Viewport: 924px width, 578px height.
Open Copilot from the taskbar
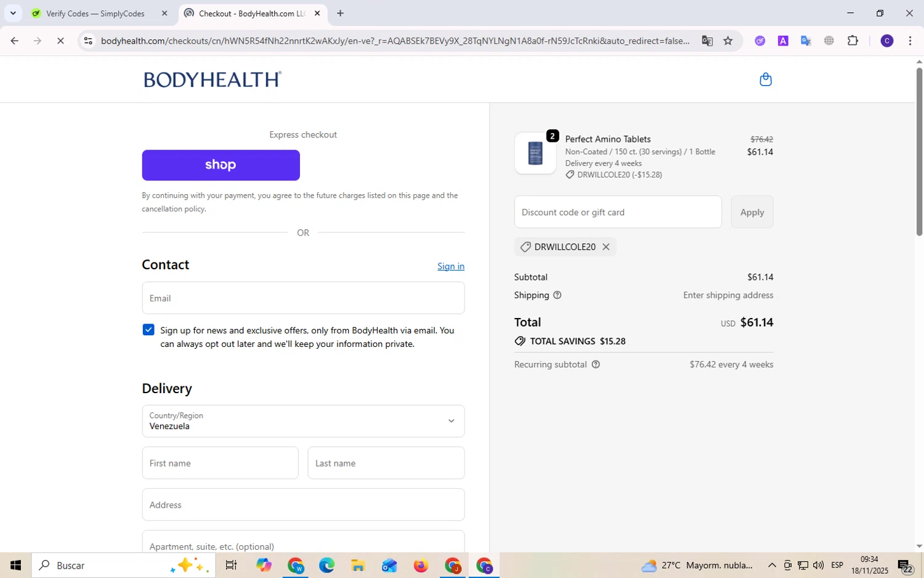pos(264,565)
